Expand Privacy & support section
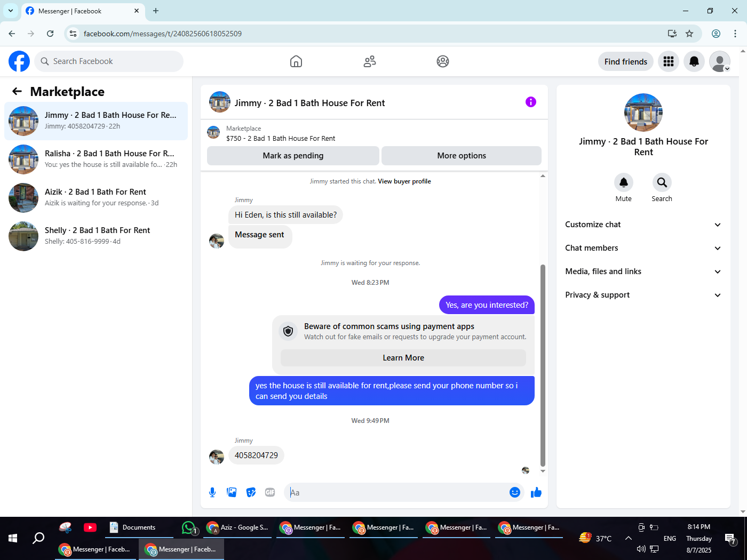Screen dimensions: 747x560 (x=643, y=295)
